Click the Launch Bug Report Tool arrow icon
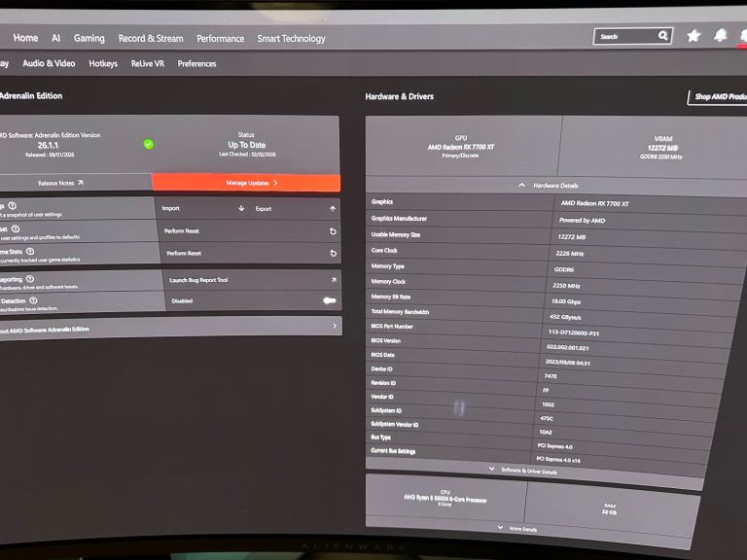 [x=334, y=279]
